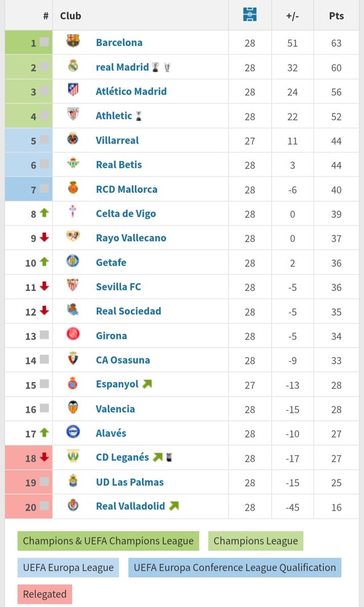Sort the table by the Pts header
Screen dimensions: 364x607
[x=336, y=16]
